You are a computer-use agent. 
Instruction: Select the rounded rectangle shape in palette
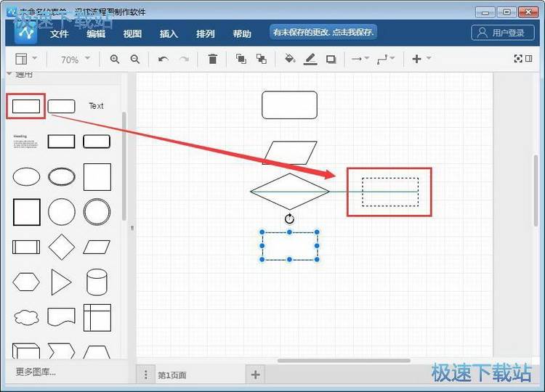tap(61, 106)
